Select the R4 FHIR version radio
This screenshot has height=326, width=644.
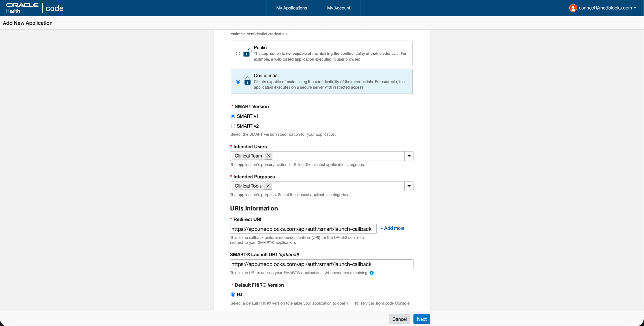(233, 295)
